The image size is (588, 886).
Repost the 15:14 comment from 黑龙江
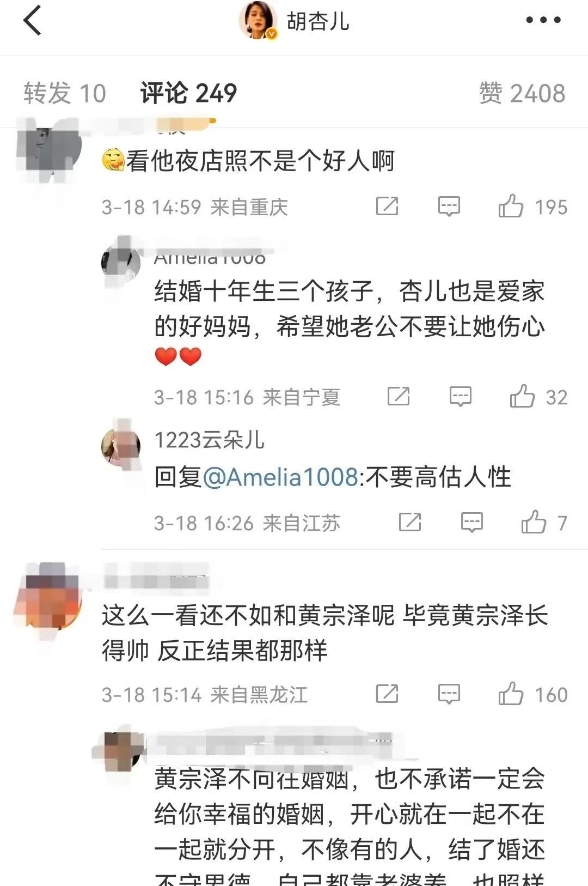point(387,694)
